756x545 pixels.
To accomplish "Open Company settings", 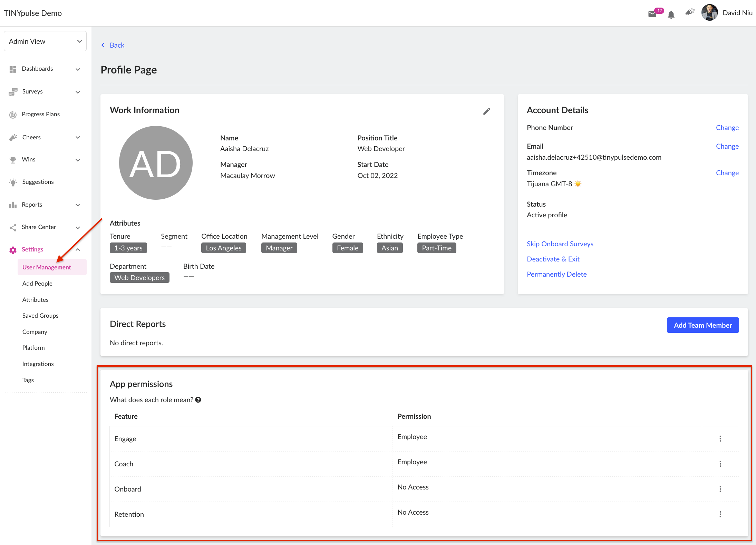I will [x=35, y=332].
